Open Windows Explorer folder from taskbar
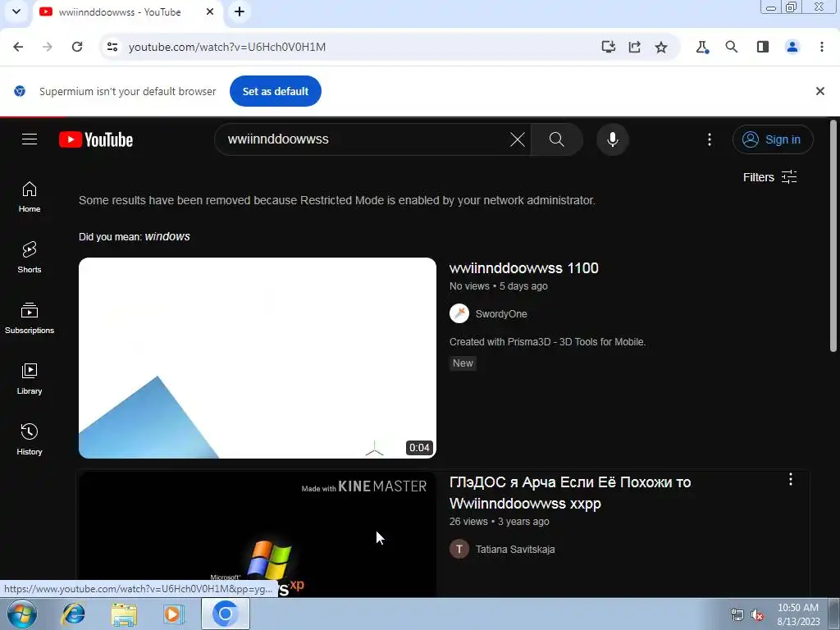The height and width of the screenshot is (630, 840). (x=124, y=614)
